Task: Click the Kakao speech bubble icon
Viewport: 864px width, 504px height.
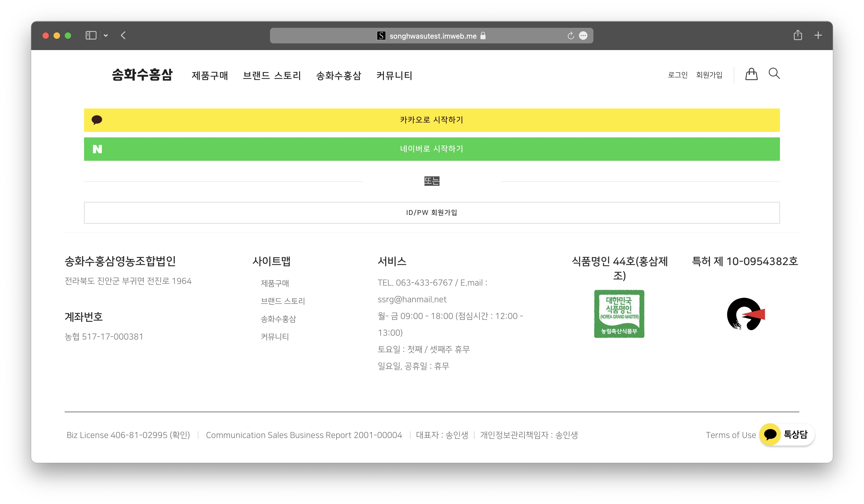Action: [x=97, y=120]
